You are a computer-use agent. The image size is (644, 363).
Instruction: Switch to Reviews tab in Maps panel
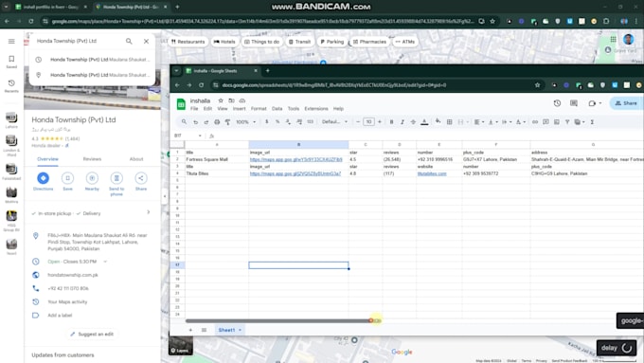[x=92, y=159]
